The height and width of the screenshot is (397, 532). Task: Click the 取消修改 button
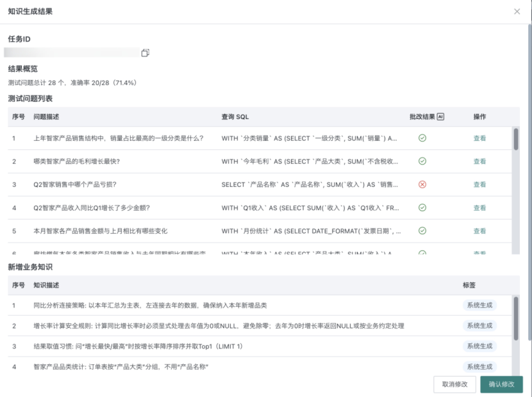point(455,384)
